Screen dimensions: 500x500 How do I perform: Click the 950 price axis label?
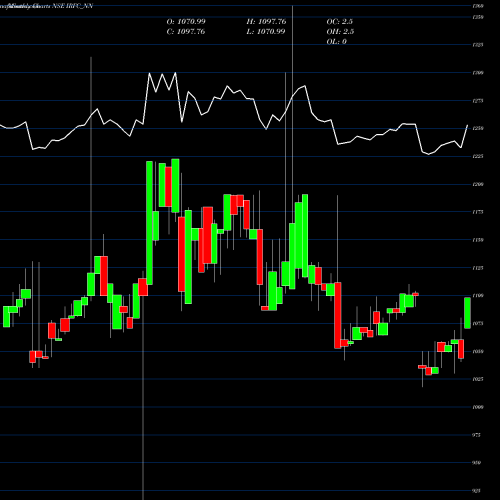pos(477,463)
